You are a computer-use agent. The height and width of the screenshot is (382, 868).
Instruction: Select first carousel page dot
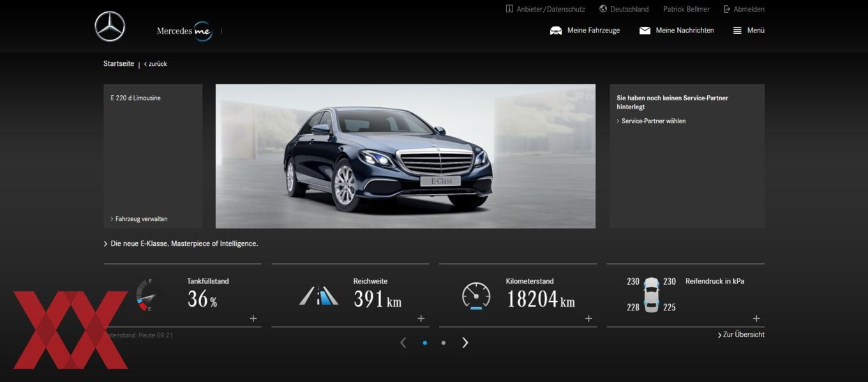point(425,343)
